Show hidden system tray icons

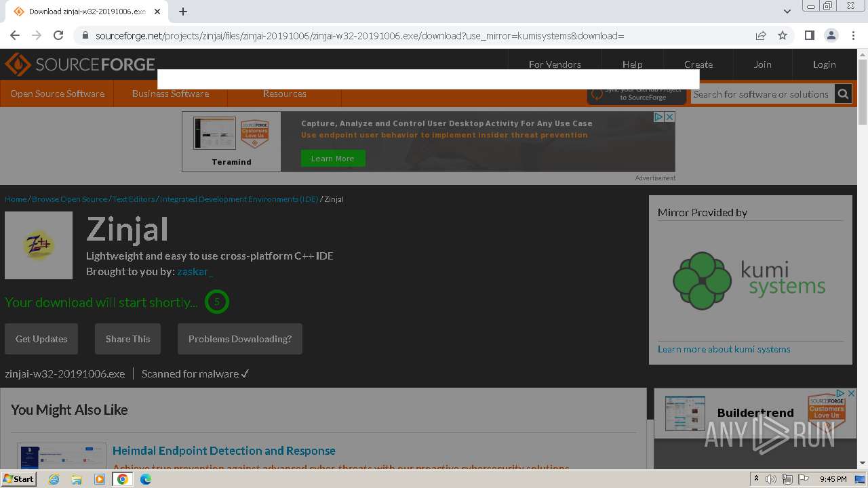(756, 479)
